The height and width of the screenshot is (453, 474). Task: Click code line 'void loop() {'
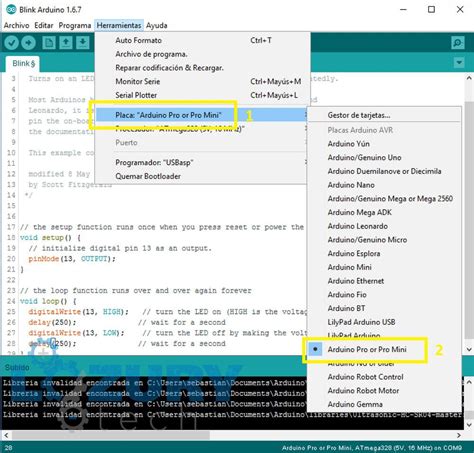[48, 301]
